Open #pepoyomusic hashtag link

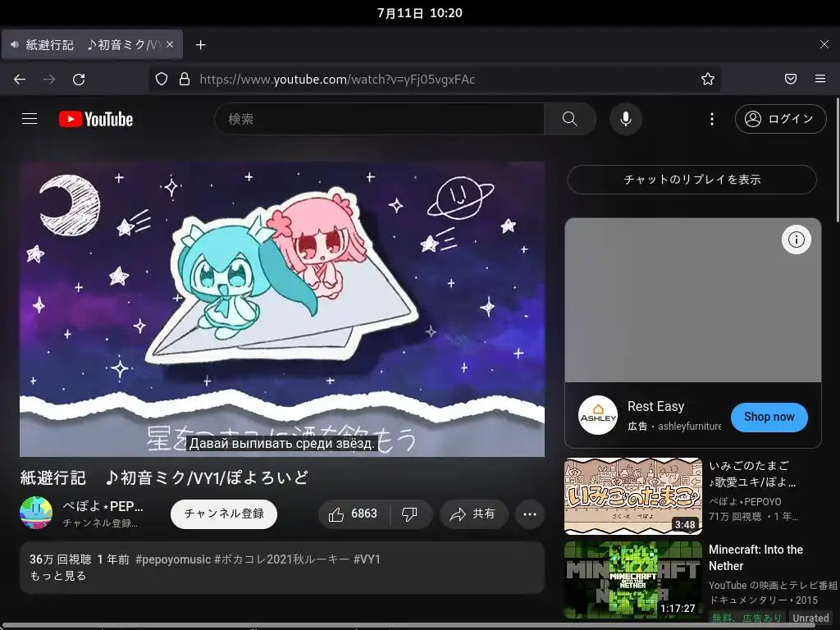click(173, 559)
